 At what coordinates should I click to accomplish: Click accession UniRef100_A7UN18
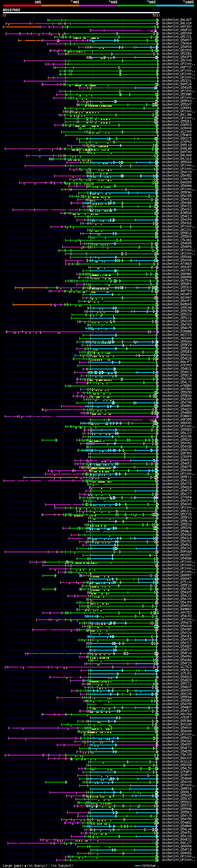click(x=177, y=264)
